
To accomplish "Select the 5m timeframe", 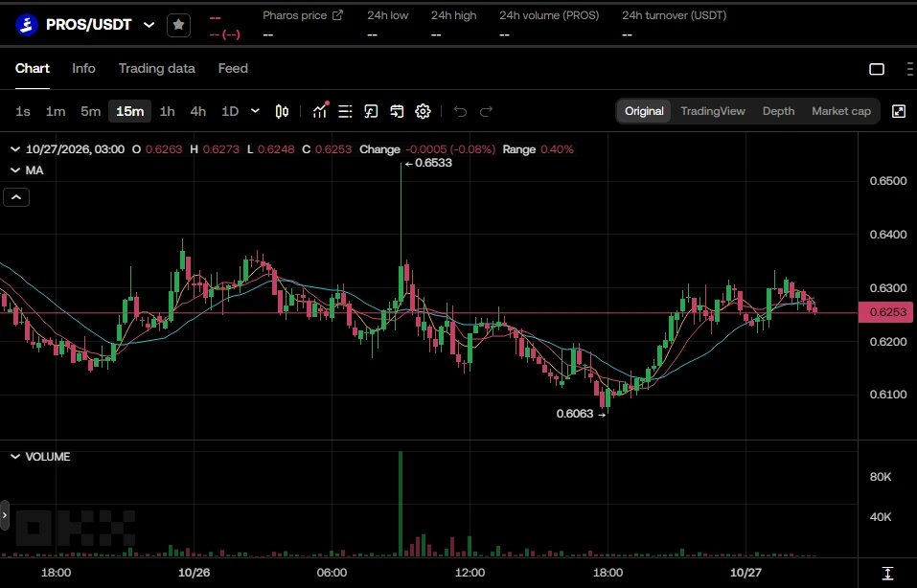I will [x=91, y=111].
